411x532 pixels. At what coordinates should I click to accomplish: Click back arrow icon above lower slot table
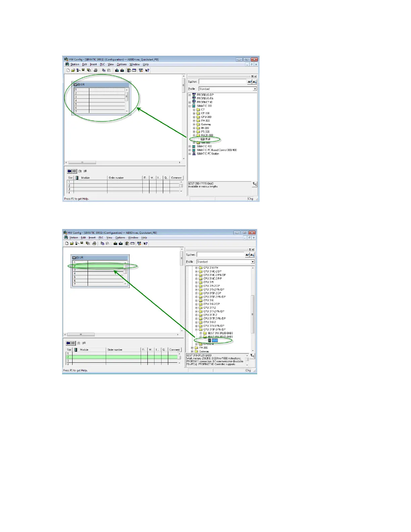(68, 343)
